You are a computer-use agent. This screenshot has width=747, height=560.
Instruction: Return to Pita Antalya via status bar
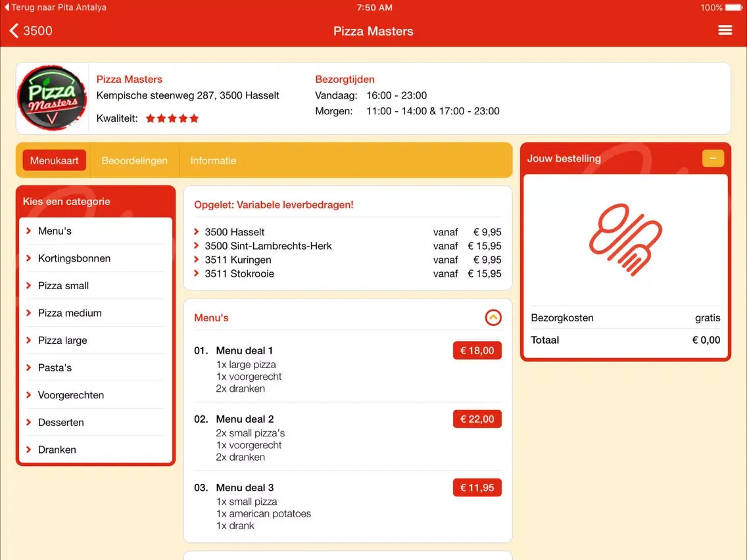(55, 7)
